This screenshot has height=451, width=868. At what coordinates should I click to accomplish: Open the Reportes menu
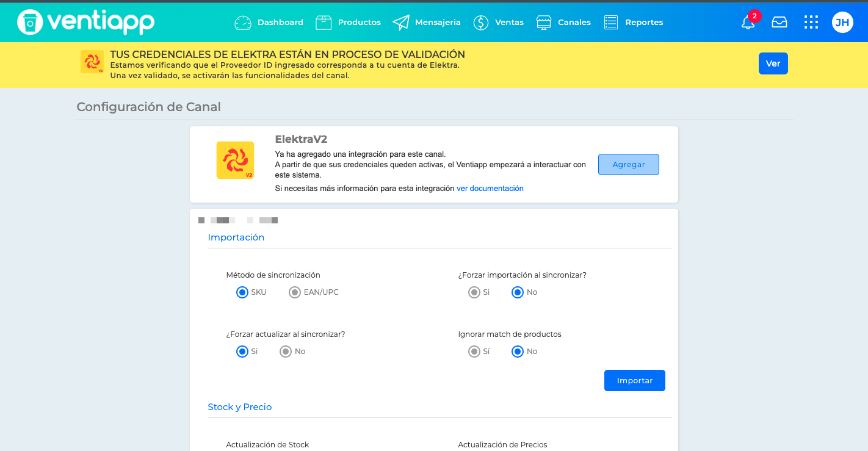pos(633,23)
